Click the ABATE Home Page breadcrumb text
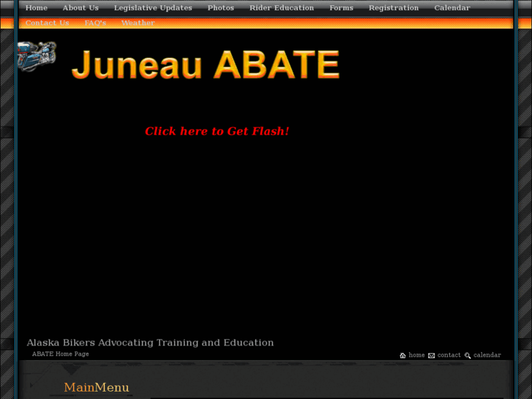532x399 pixels. 61,354
